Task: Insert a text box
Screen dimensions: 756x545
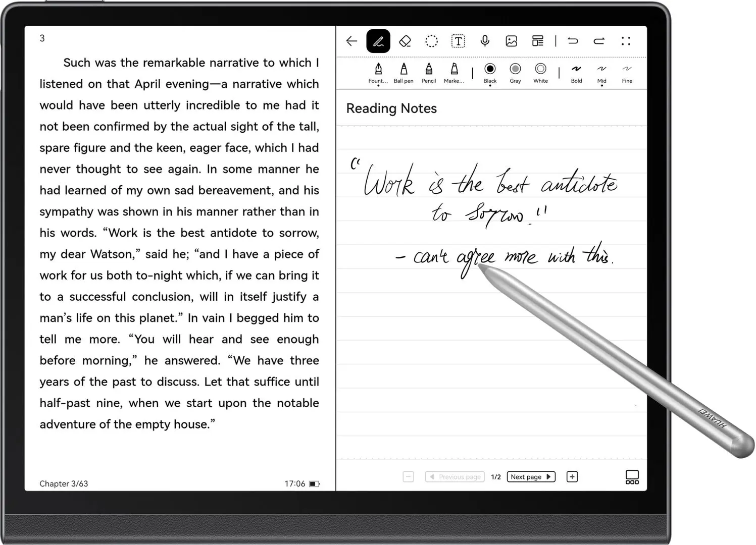Action: point(458,41)
